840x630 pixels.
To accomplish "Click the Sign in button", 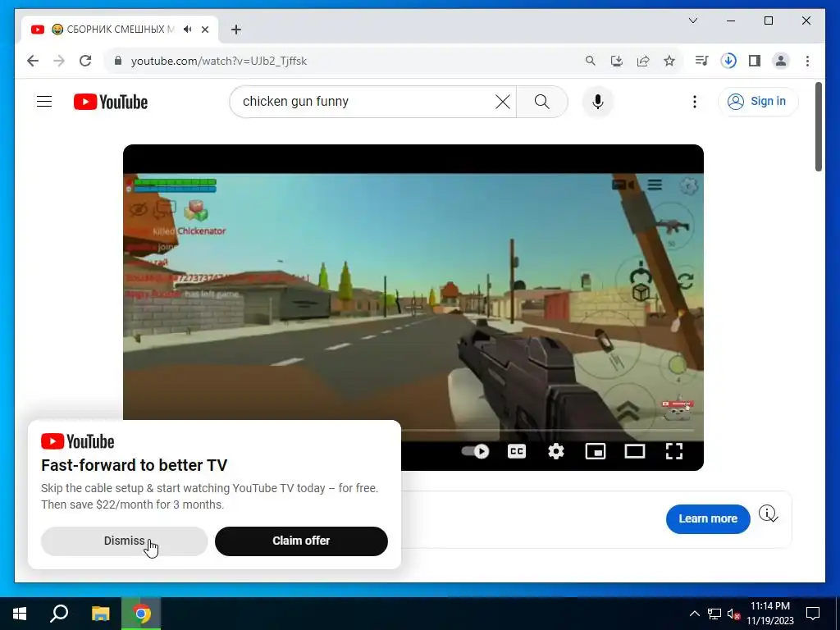I will [758, 101].
